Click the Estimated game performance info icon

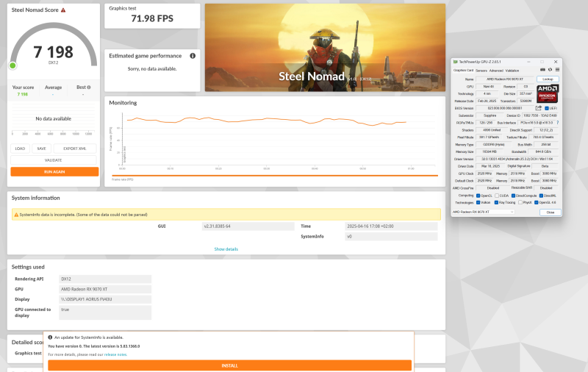193,56
